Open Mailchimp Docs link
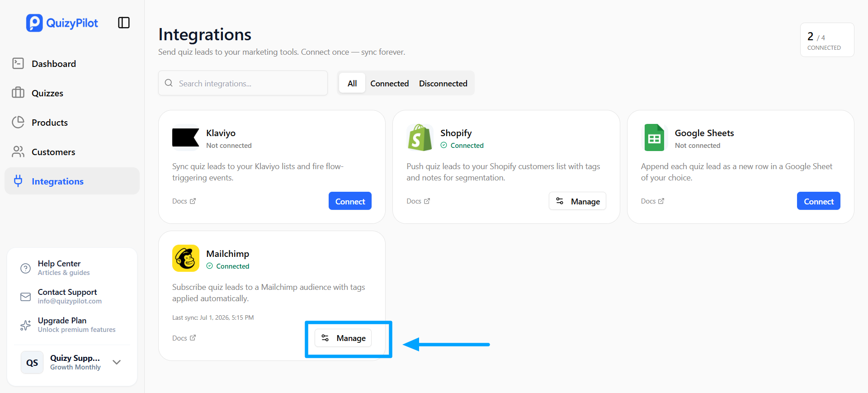868x393 pixels. pyautogui.click(x=184, y=338)
